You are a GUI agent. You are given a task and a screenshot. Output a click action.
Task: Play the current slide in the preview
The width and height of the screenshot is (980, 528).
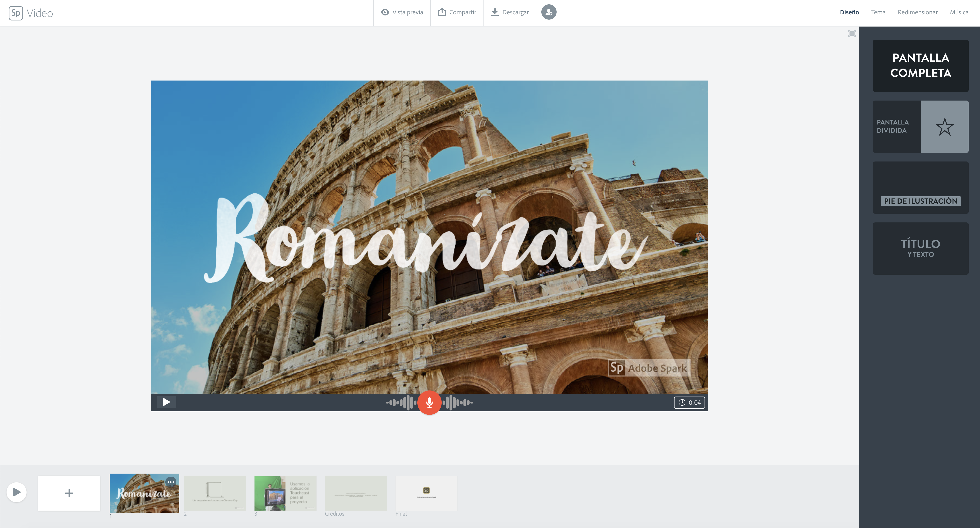point(167,402)
